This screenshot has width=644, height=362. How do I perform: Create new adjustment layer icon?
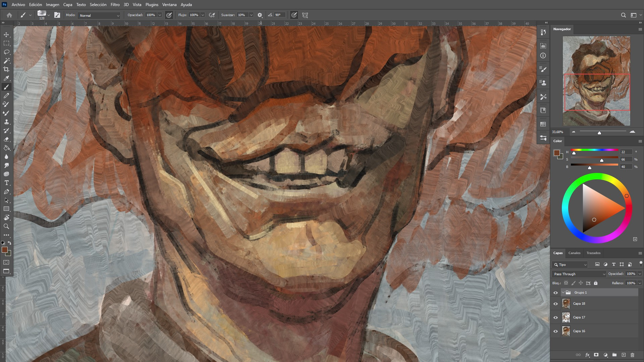(605, 355)
